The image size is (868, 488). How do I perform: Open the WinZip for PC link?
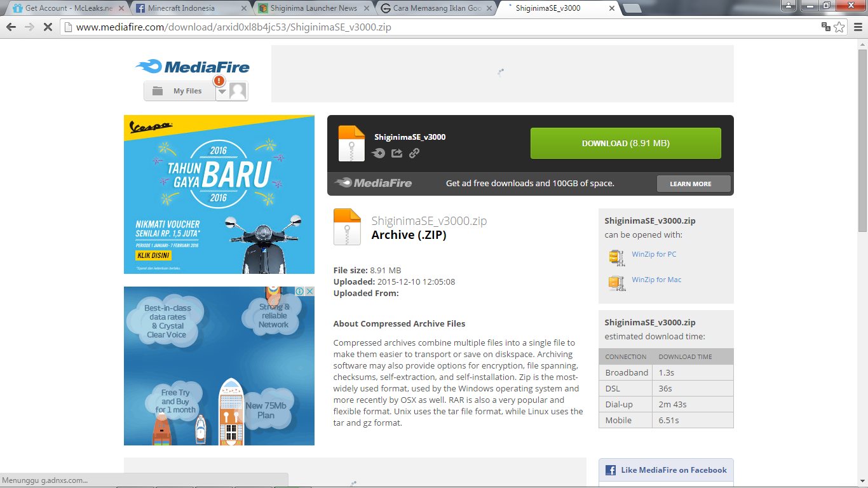(654, 254)
